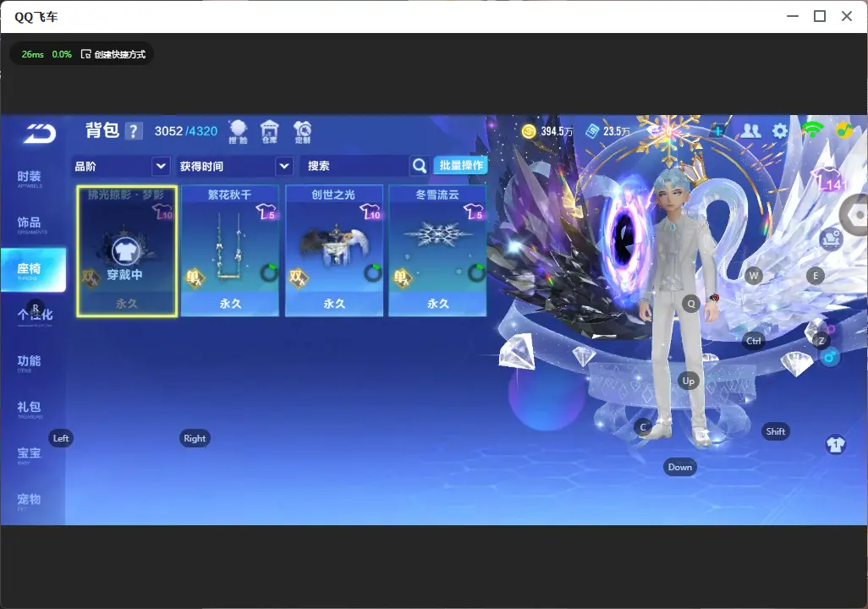868x609 pixels.
Task: Open the 捏脸 face customization icon
Action: pos(238,132)
